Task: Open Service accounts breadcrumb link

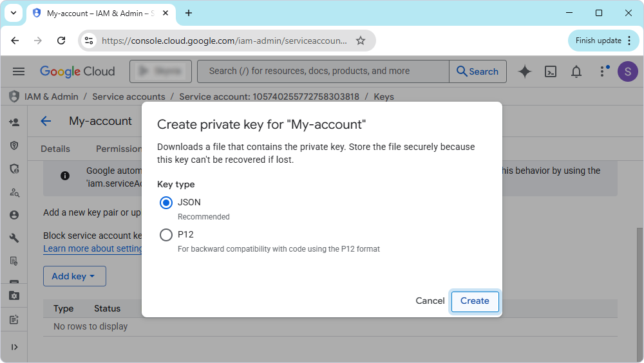Action: (129, 97)
